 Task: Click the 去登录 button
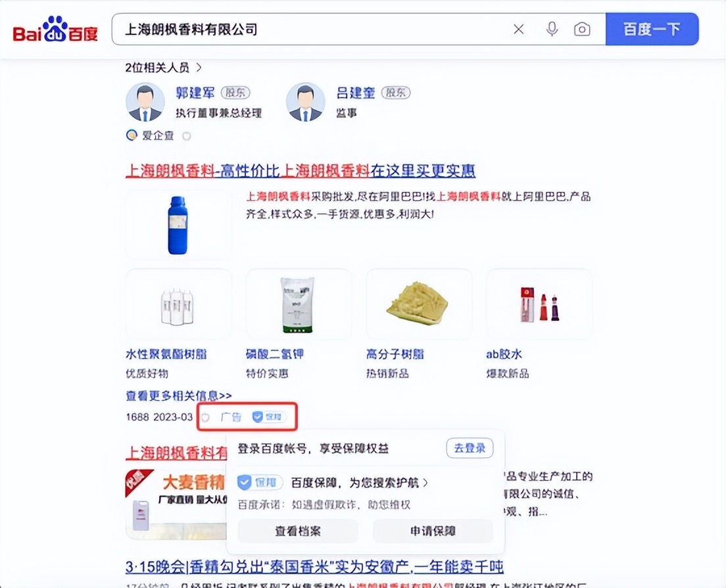pos(470,448)
